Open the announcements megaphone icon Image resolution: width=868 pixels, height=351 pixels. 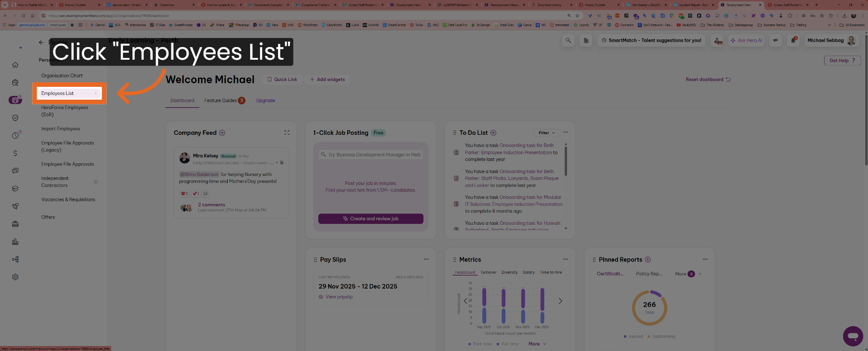(x=775, y=40)
